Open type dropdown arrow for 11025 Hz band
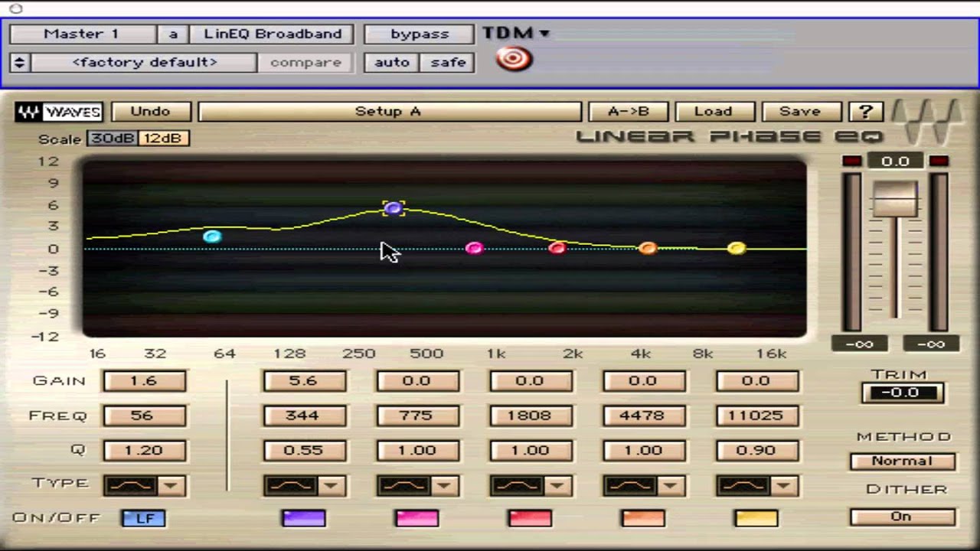 pos(784,485)
